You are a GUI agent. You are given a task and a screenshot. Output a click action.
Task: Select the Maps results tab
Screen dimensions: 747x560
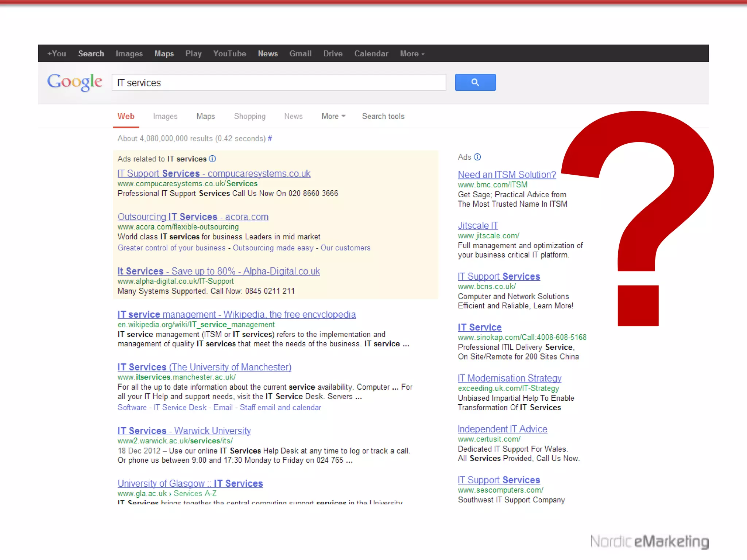205,116
